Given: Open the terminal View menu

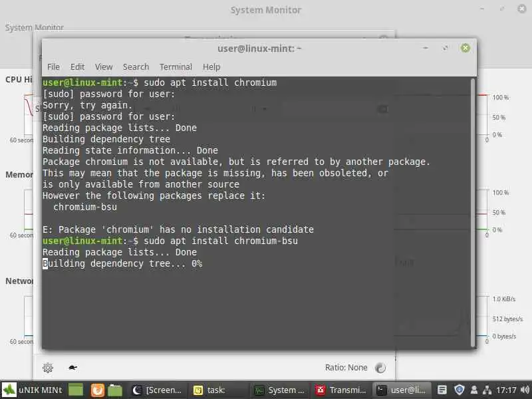Looking at the screenshot, I should (104, 67).
